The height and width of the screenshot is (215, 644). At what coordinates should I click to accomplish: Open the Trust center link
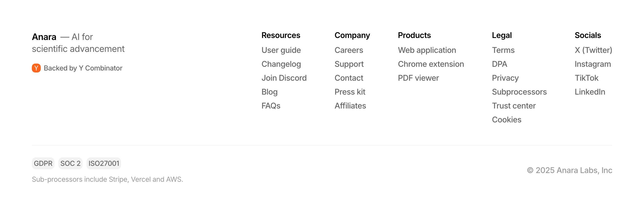514,106
